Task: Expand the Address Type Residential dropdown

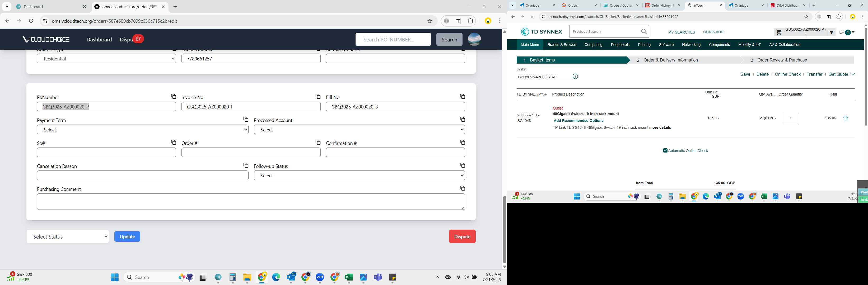Action: [106, 59]
